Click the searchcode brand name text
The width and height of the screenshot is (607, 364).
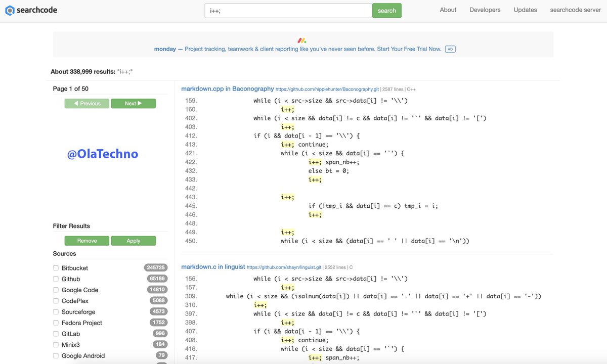37,10
